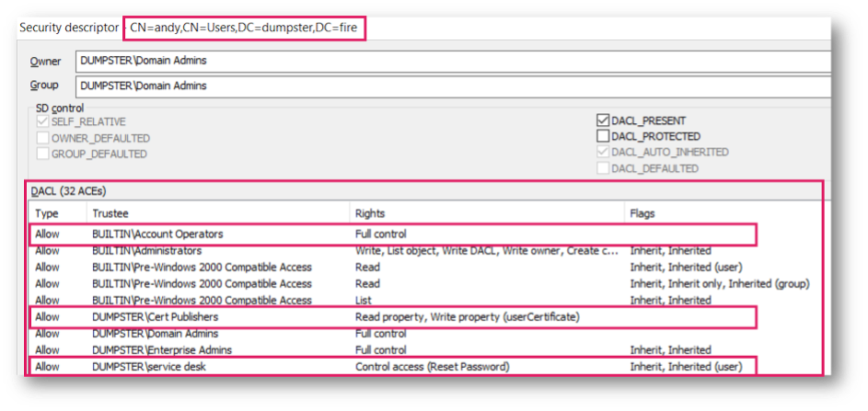Select the DUMPSTER\Cert Publishers ACE row
This screenshot has width=868, height=411.
pyautogui.click(x=393, y=317)
